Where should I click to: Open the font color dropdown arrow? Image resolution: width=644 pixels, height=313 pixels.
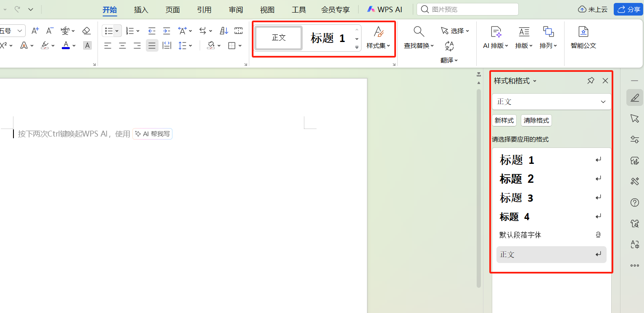[74, 45]
